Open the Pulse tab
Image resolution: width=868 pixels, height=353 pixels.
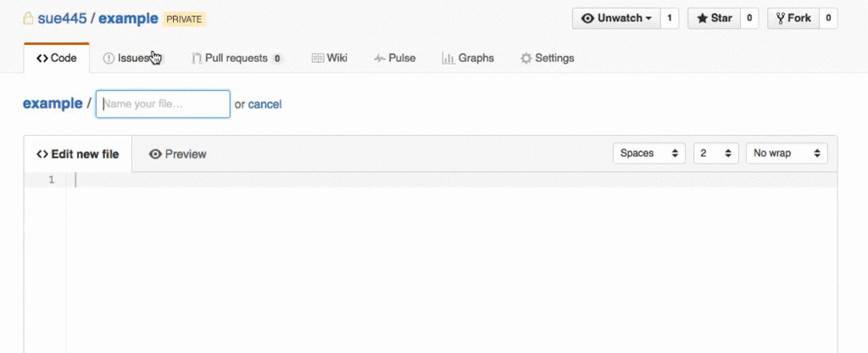395,59
